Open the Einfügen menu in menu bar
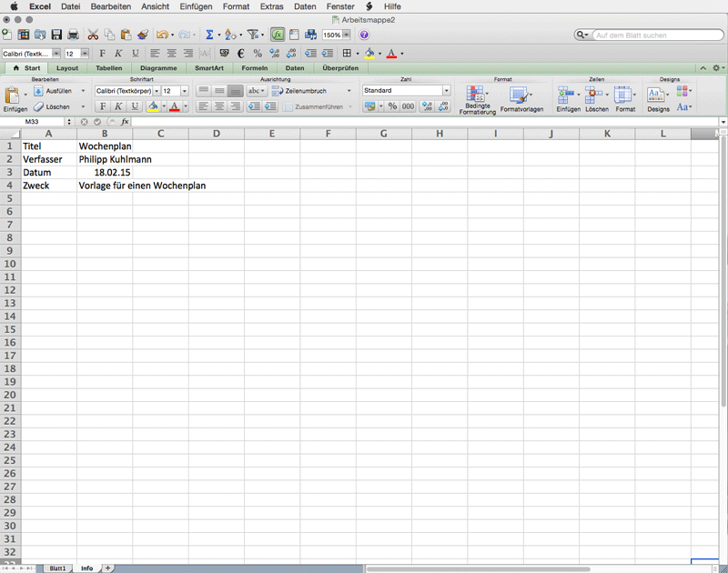This screenshot has width=728, height=573. pos(196,6)
